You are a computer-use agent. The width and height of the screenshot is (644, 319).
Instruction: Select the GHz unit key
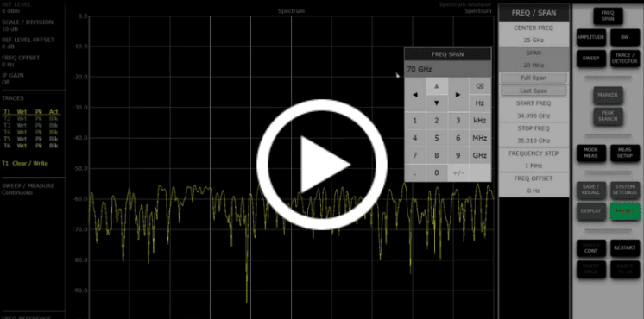tap(480, 155)
